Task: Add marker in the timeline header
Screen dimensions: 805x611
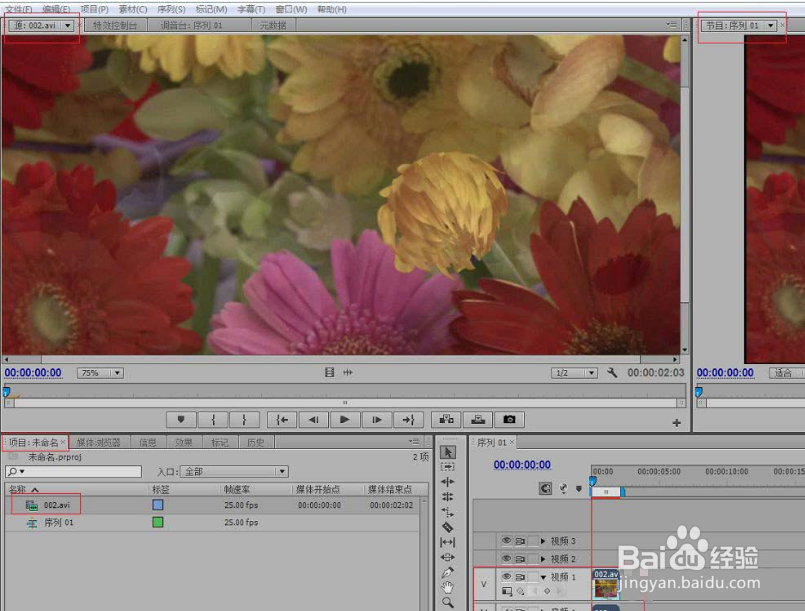Action: [x=579, y=489]
